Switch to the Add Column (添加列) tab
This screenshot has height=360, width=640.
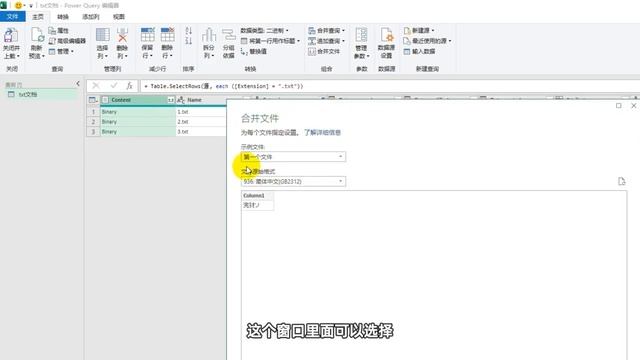(91, 17)
